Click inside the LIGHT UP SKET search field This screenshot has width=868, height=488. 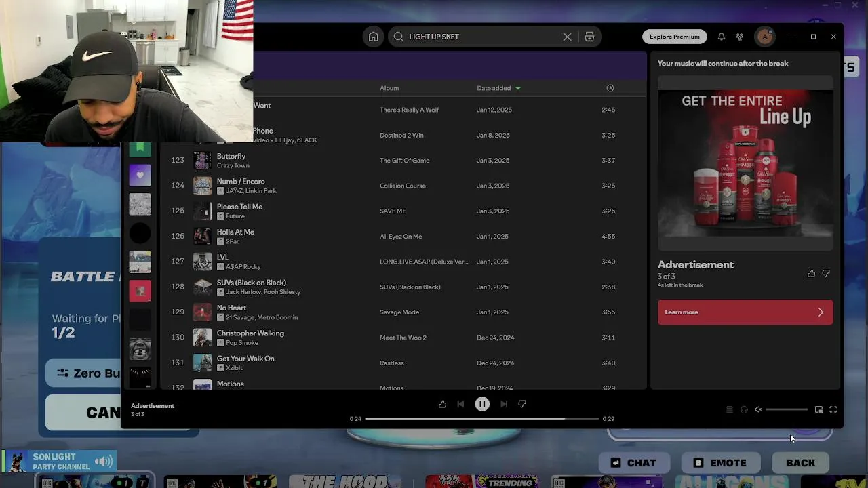483,37
